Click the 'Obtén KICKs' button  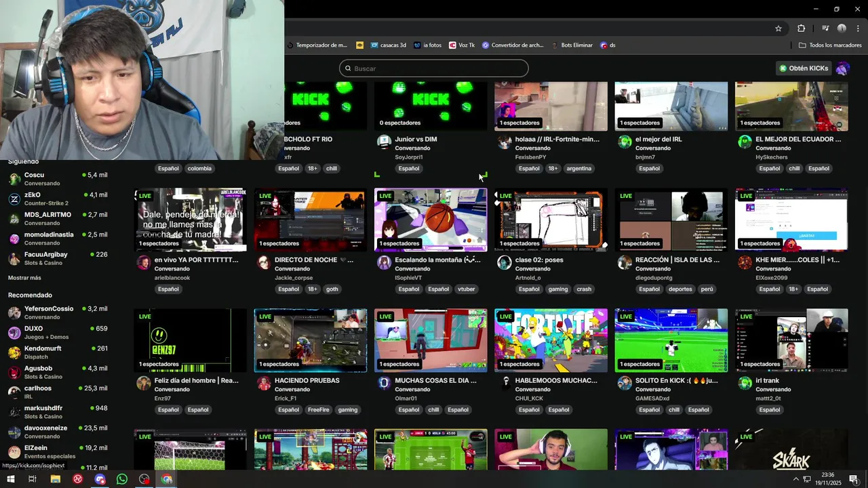[804, 68]
